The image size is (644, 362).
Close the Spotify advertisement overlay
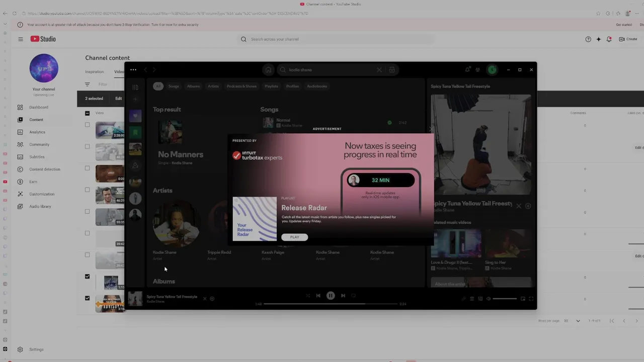point(431,129)
